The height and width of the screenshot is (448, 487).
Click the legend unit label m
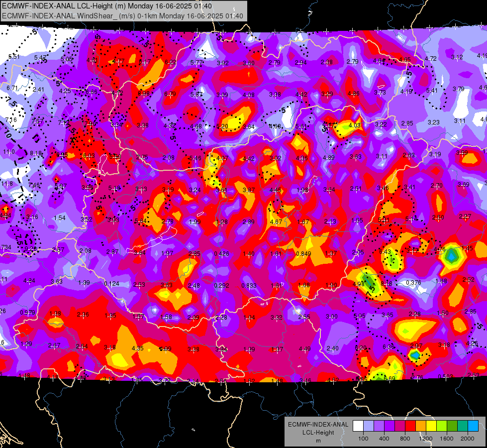click(x=318, y=441)
